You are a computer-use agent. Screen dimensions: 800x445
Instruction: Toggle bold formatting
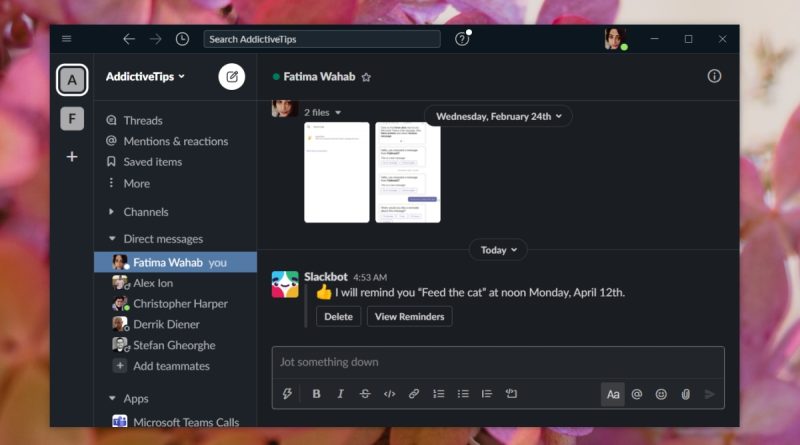tap(316, 393)
